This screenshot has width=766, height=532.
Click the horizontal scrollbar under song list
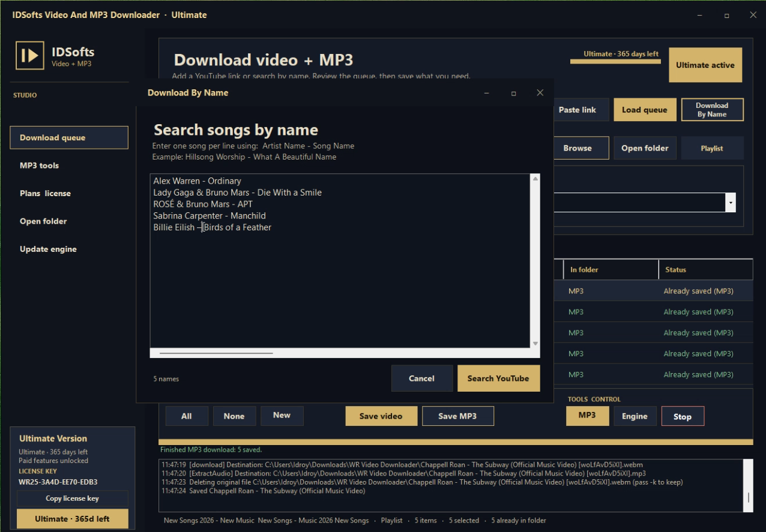(216, 353)
